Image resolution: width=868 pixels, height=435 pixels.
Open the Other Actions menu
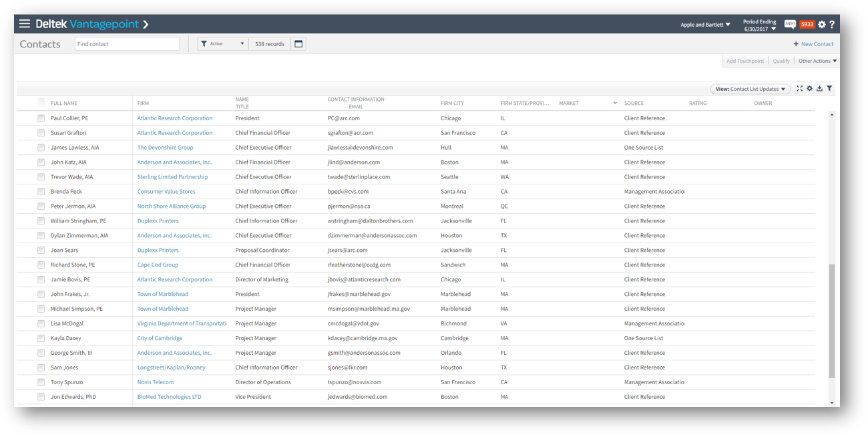[817, 60]
